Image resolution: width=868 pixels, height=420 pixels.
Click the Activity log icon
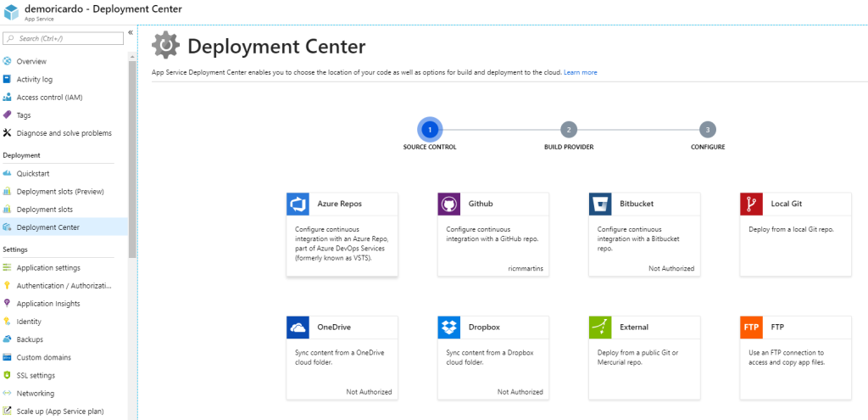click(x=7, y=79)
